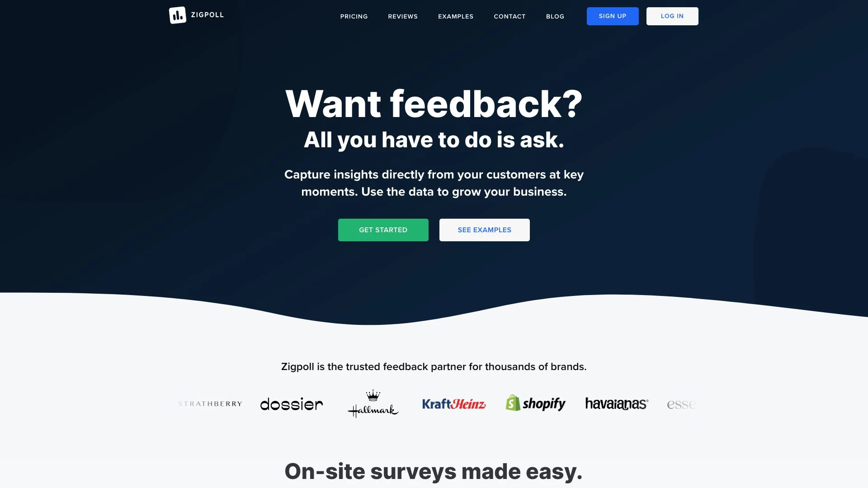Select the EXAMPLES navigation link
Image resolution: width=868 pixels, height=488 pixels.
click(x=455, y=16)
